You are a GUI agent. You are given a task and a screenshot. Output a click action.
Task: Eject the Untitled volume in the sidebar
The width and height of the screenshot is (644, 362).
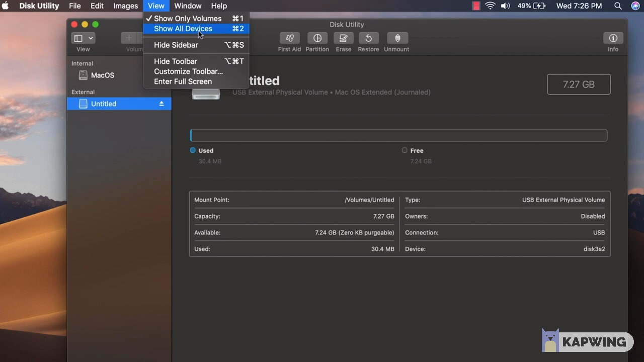click(162, 104)
